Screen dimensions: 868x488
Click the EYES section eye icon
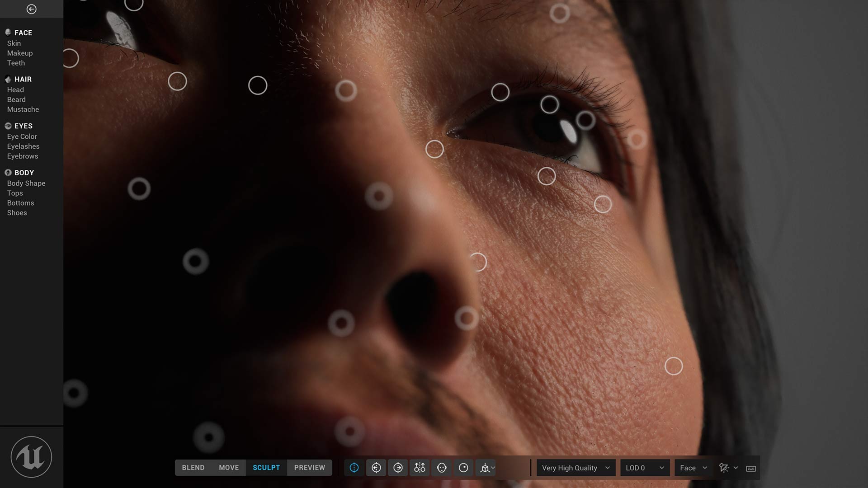tap(8, 126)
